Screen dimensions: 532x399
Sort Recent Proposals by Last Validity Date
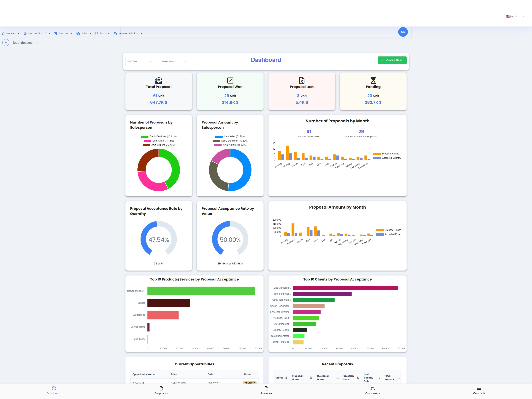[378, 378]
